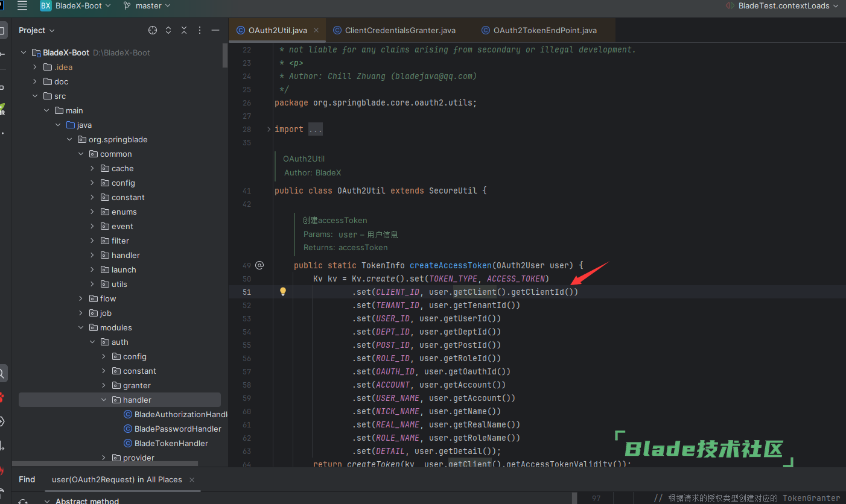Open Project panel options (three dots)
Viewport: 846px width, 504px height.
[x=200, y=30]
